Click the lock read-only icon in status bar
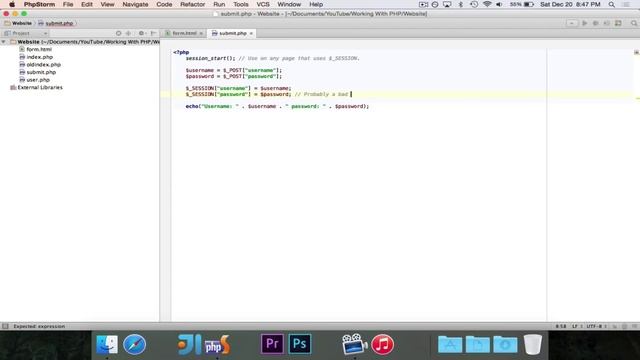Viewport: 640px width, 360px height. click(x=614, y=326)
